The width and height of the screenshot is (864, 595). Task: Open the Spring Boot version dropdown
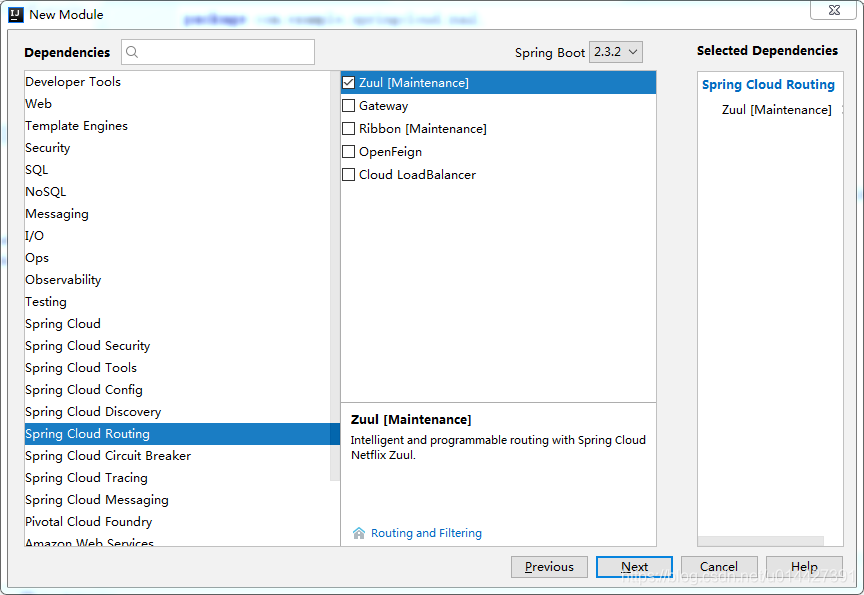(x=615, y=52)
